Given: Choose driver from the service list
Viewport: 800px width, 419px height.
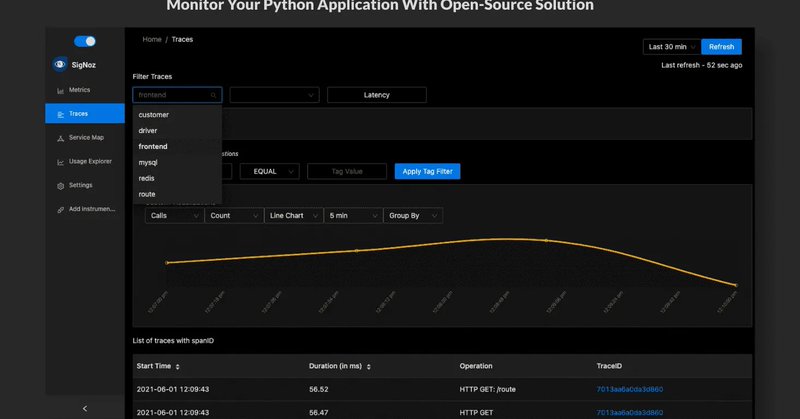Looking at the screenshot, I should pos(177,131).
